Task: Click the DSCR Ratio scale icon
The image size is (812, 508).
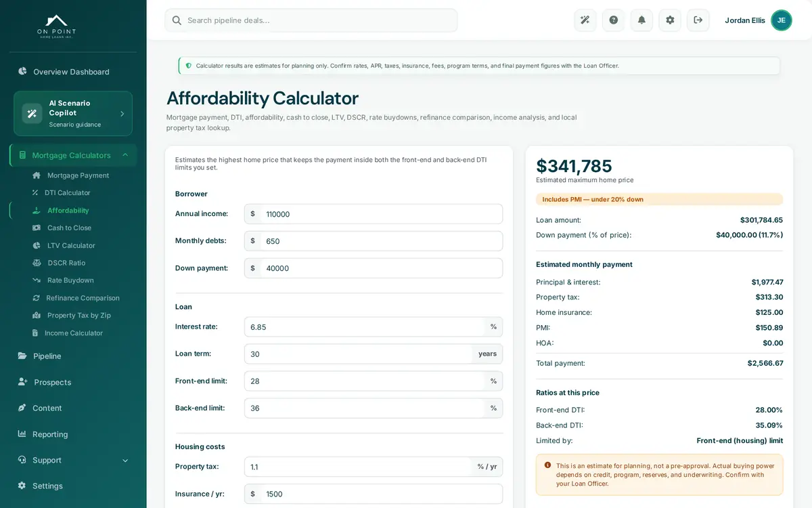Action: click(37, 263)
